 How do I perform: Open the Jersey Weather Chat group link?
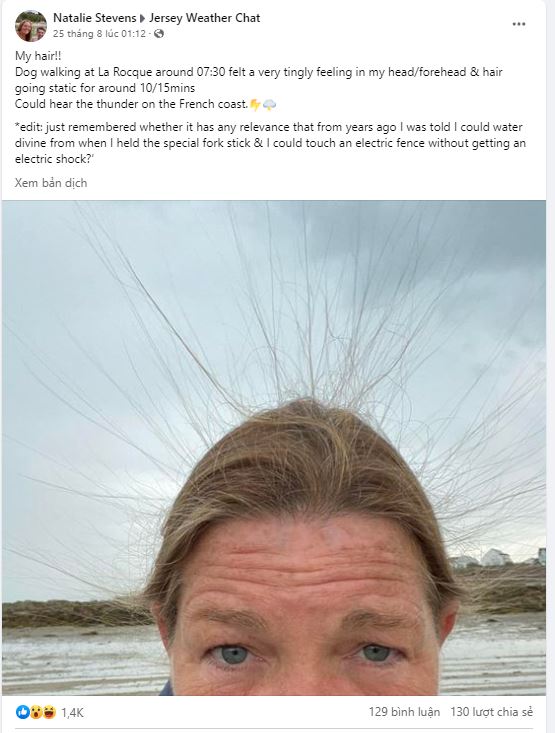204,18
